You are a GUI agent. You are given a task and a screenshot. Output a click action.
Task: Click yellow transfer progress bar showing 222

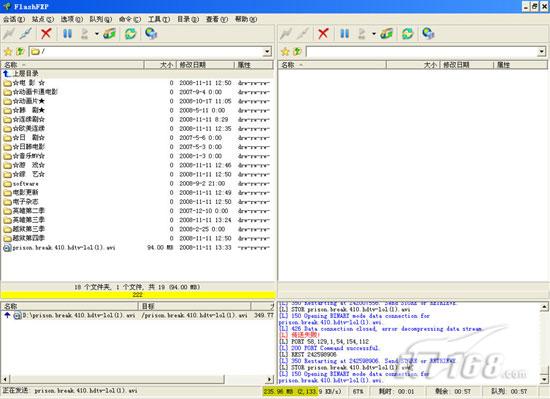pyautogui.click(x=138, y=295)
